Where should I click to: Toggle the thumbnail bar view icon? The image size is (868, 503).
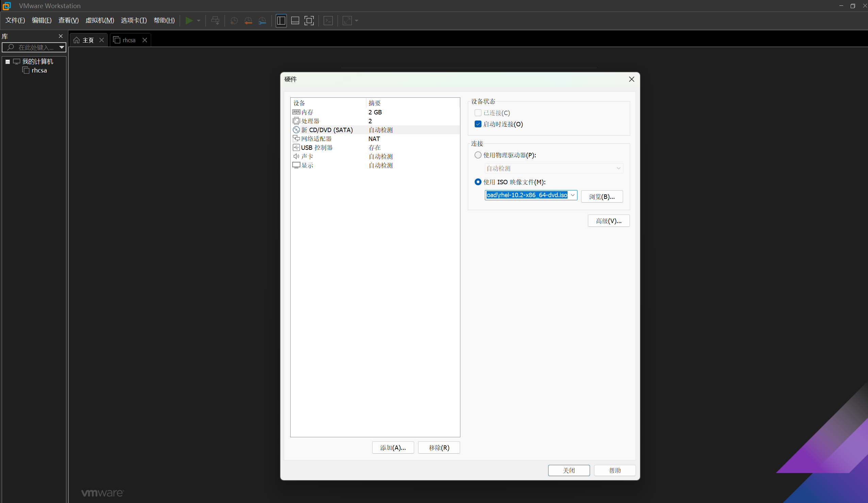pyautogui.click(x=295, y=21)
